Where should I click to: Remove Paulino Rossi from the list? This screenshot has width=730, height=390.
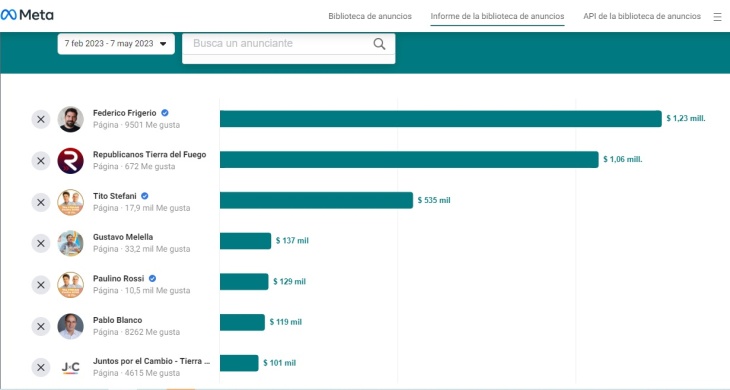[41, 285]
